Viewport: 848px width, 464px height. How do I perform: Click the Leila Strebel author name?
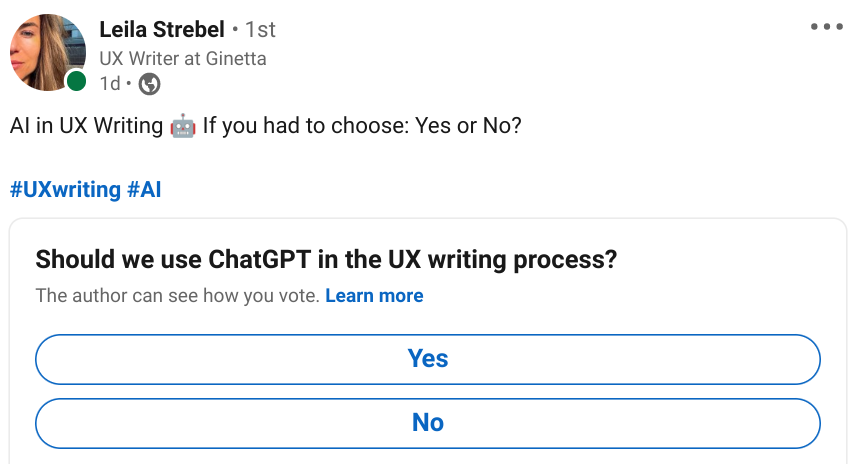(162, 29)
